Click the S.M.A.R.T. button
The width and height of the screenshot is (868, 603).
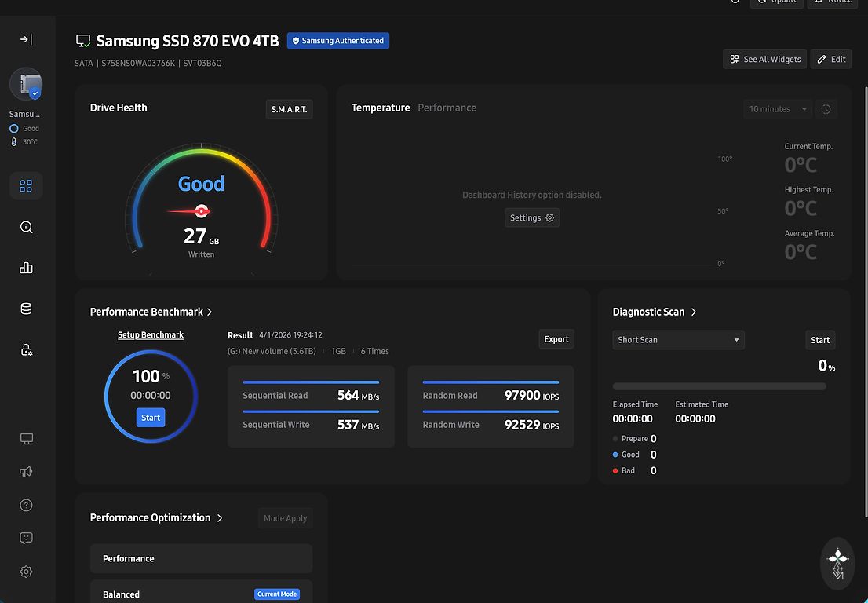click(x=289, y=109)
